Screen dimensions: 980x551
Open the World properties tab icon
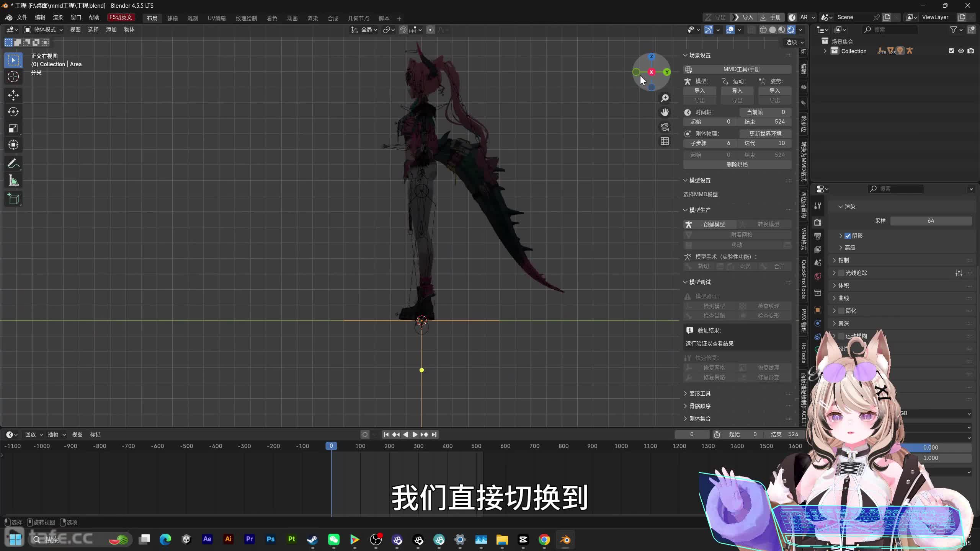pos(818,276)
